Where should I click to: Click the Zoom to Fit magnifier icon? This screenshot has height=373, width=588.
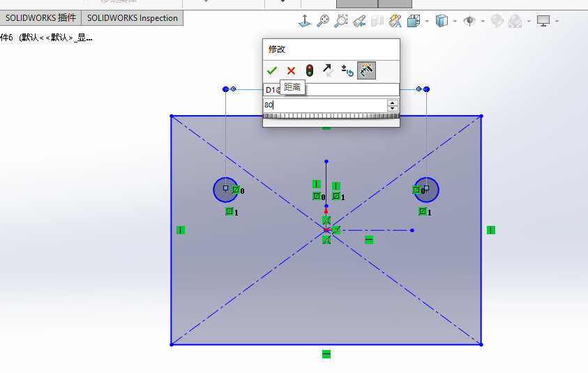323,21
